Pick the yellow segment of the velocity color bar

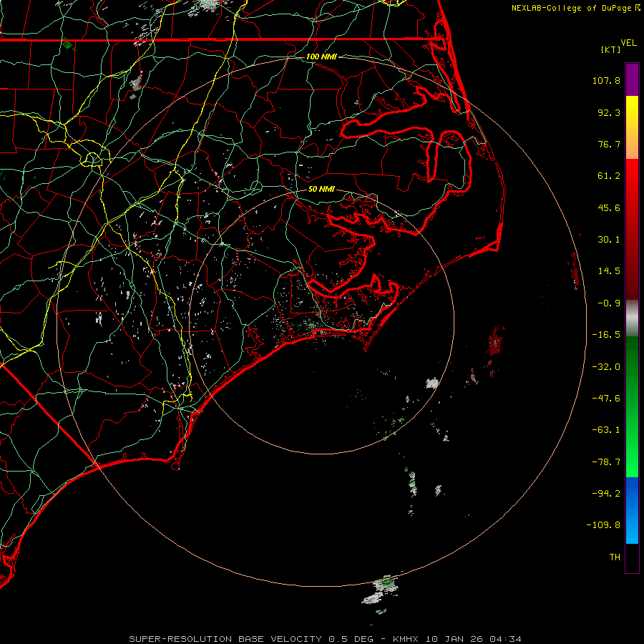[x=632, y=111]
